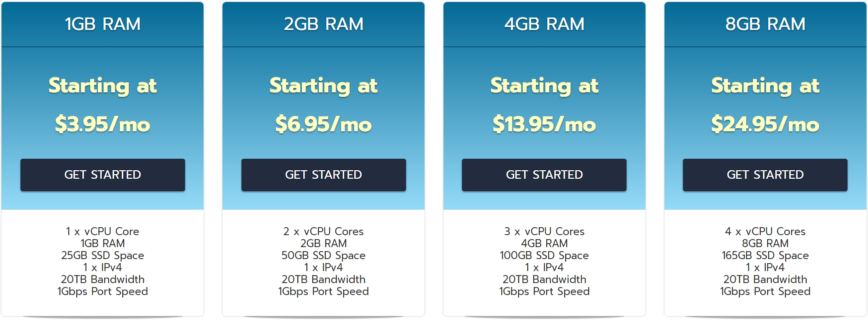This screenshot has width=868, height=321.
Task: Click the "3 x vCPU Cores" feature line
Action: point(544,232)
